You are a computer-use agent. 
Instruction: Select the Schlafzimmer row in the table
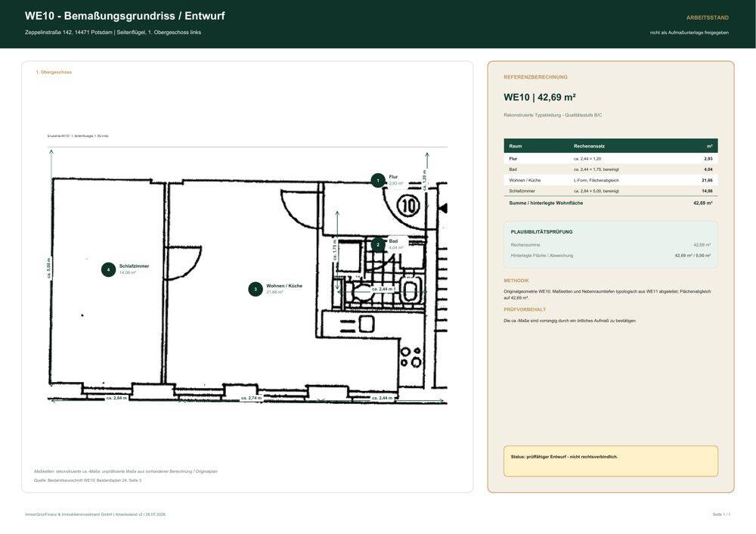pos(610,191)
